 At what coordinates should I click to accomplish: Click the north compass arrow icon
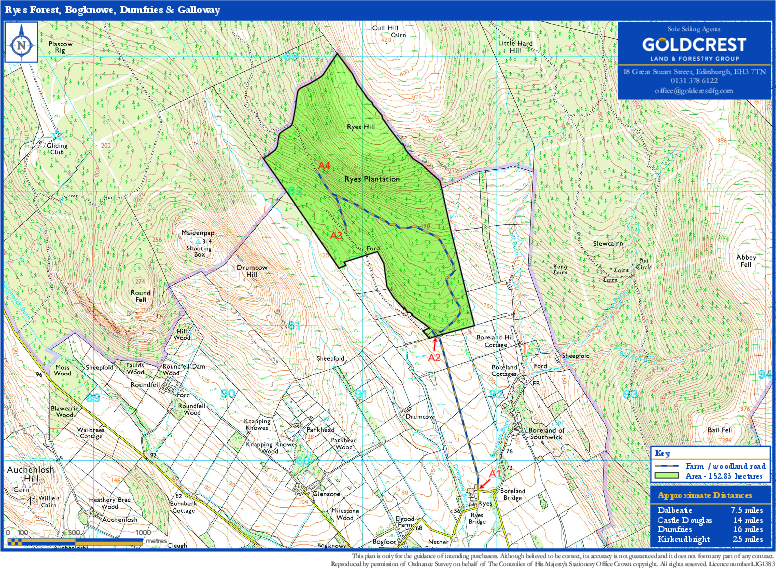(x=21, y=43)
